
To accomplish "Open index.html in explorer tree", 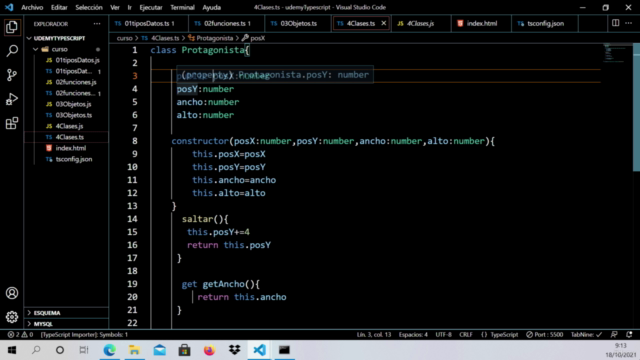I will [x=71, y=148].
